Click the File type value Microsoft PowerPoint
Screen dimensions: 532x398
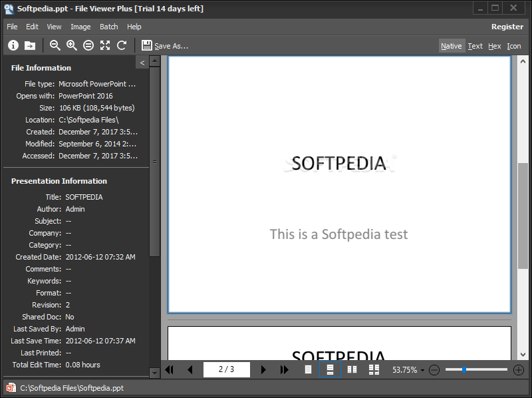pos(97,84)
